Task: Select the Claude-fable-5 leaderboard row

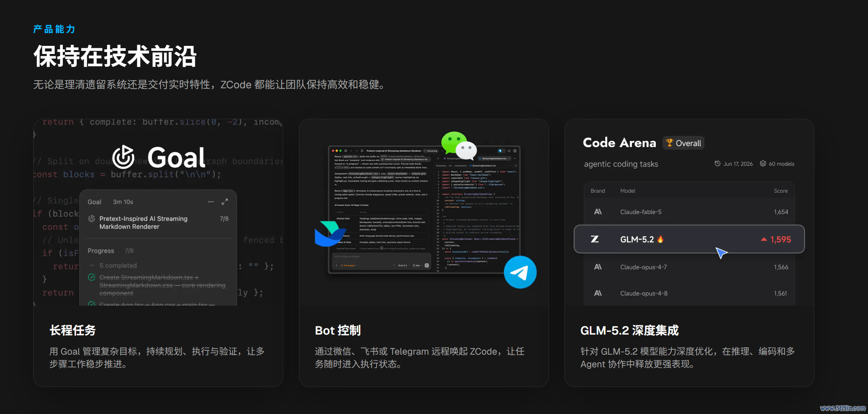Action: (x=689, y=212)
